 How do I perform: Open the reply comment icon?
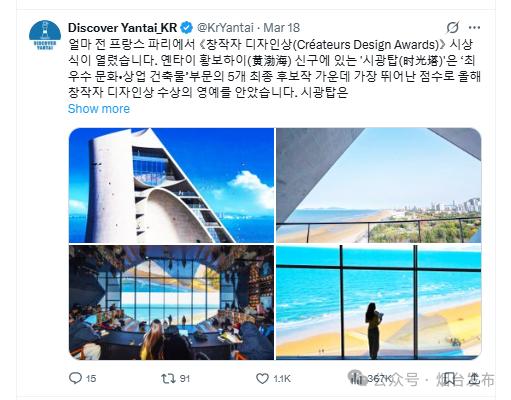click(x=75, y=378)
